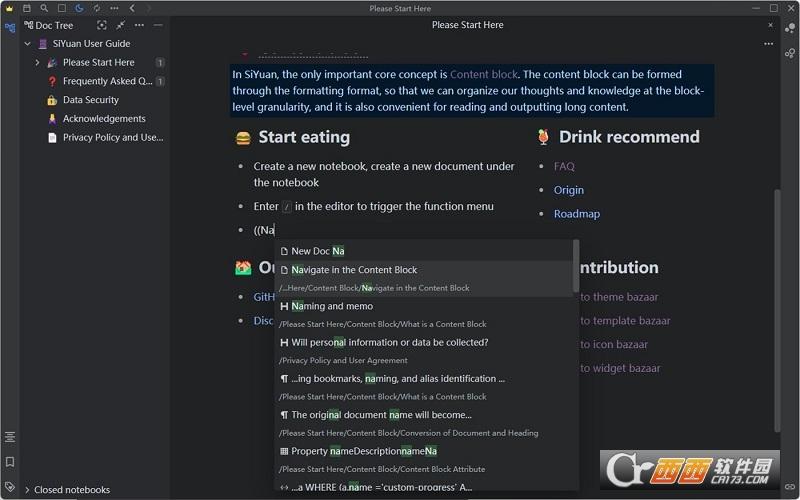Select Will personal information be collected suggestion
Image resolution: width=800 pixels, height=500 pixels.
[424, 351]
